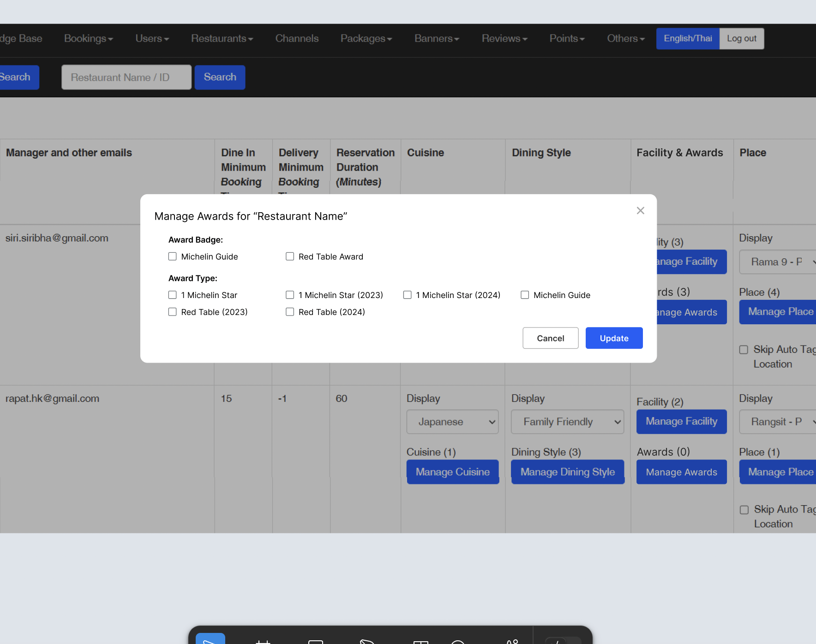Open the Restaurants menu in navigation bar
Screen dimensions: 816x644
click(222, 39)
